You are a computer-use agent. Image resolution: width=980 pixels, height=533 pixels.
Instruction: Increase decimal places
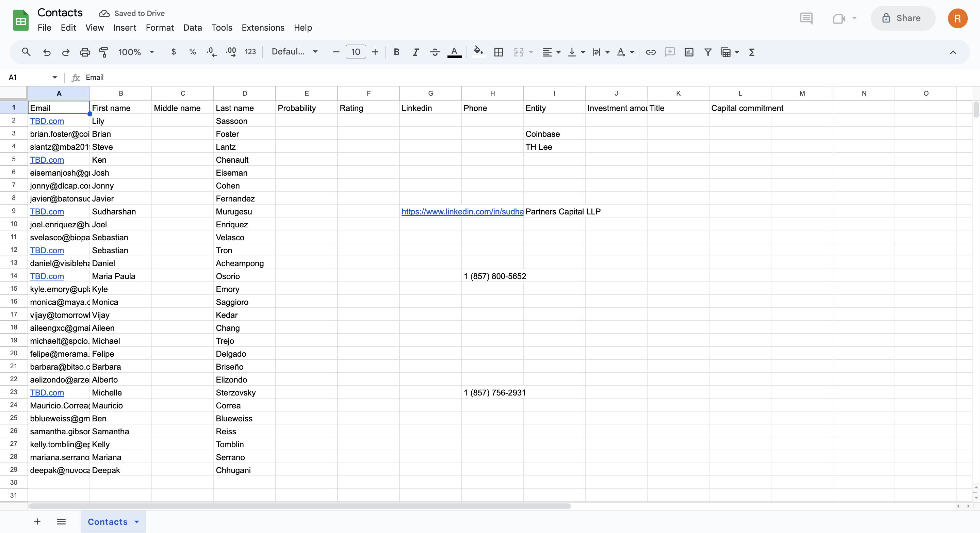231,52
